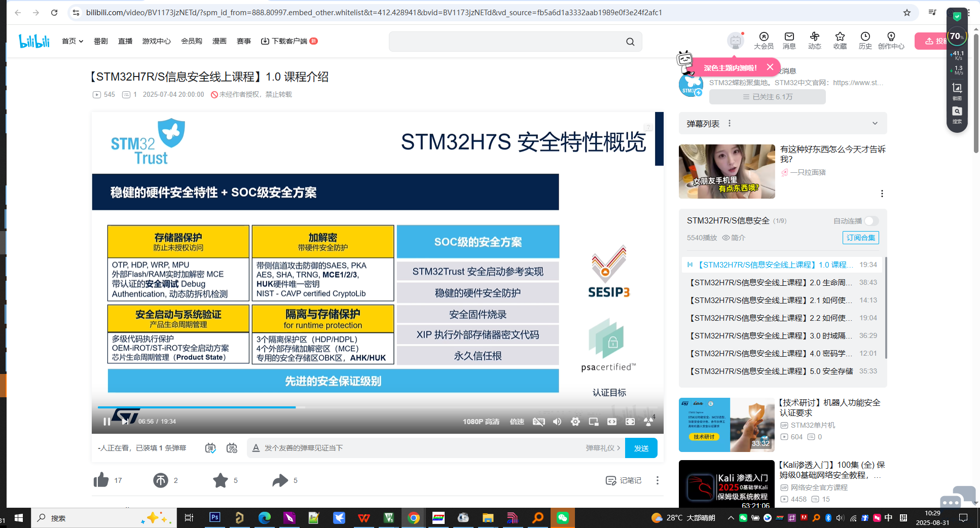Screen dimensions: 980x528
Task: Open danmaku text style A icon
Action: pyautogui.click(x=256, y=448)
